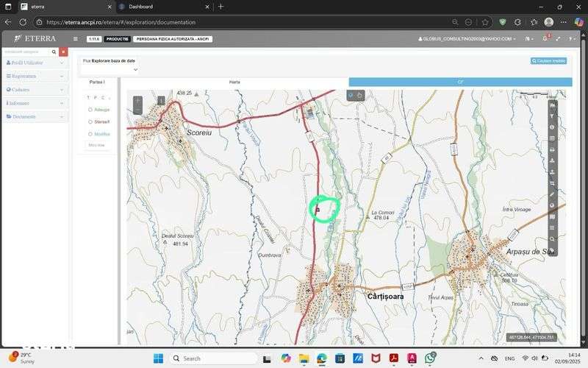Select the pointer tool at top center of map
Viewport: 588px width, 368px height.
tap(351, 96)
